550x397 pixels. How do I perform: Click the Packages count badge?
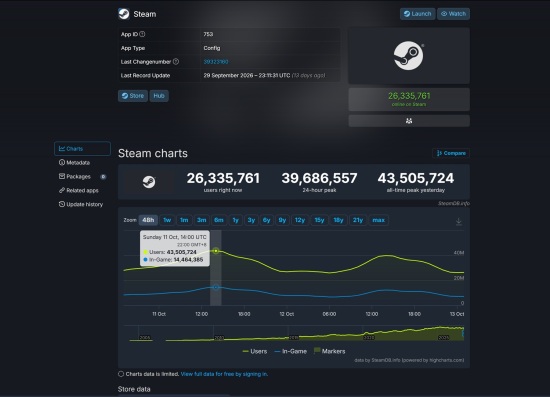[103, 177]
